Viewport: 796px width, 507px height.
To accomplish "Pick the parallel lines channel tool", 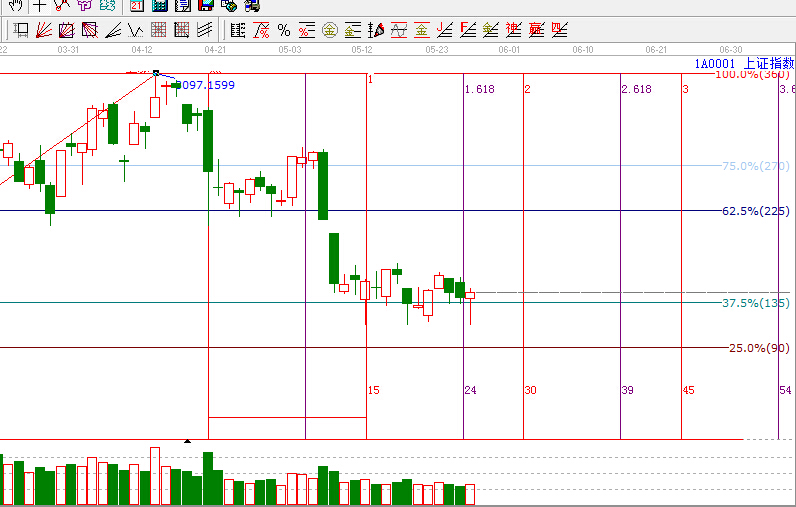I will pyautogui.click(x=204, y=30).
